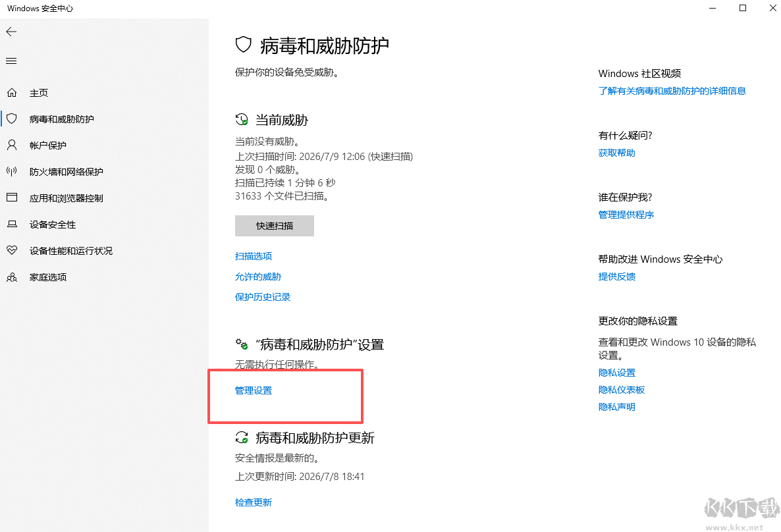Open the 隐私声明 link
Screen dimensions: 781x532
click(616, 407)
